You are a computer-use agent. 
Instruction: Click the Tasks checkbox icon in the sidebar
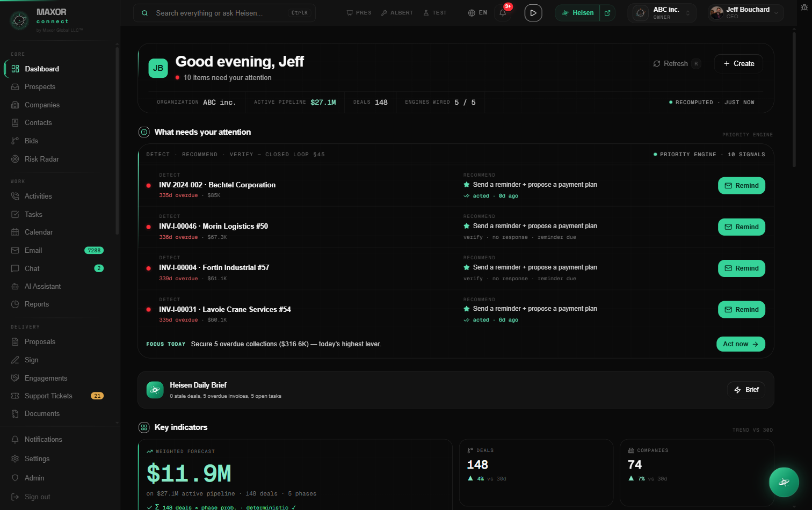click(15, 214)
